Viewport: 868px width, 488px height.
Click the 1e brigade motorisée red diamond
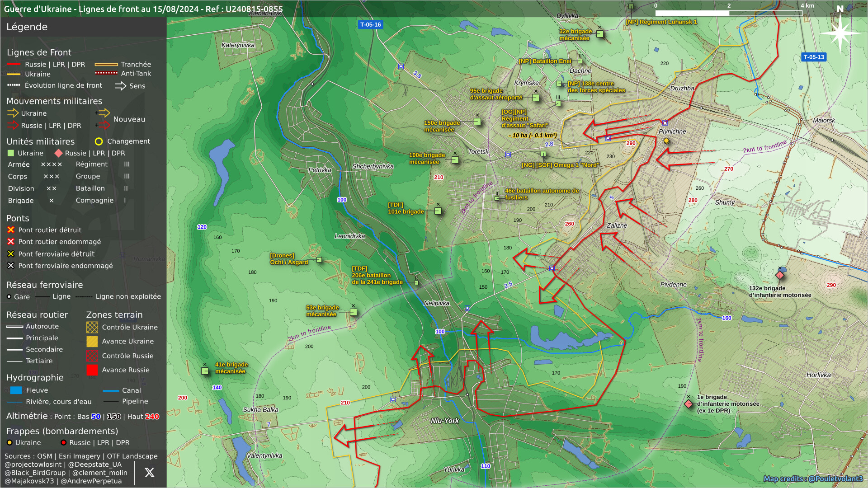tap(689, 404)
